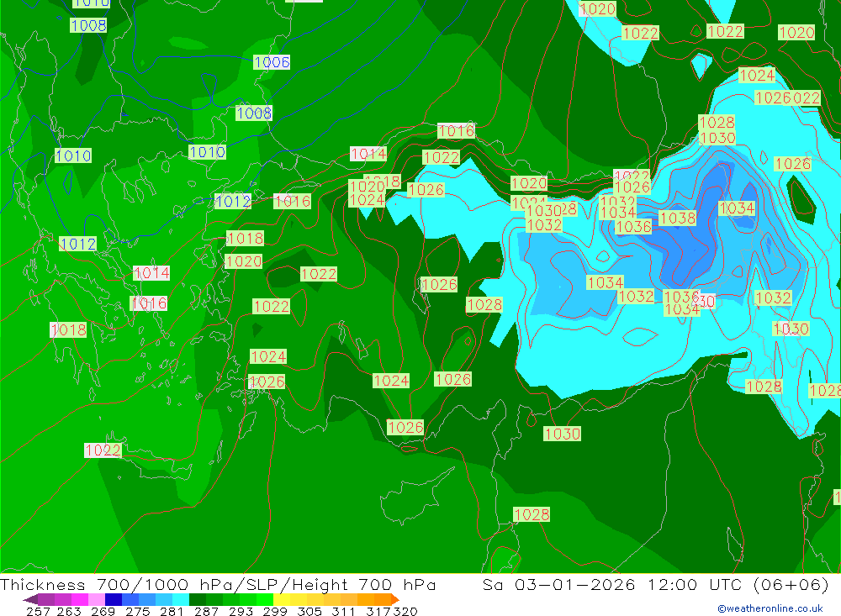Click the 1028 label directly above 1030

[717, 122]
